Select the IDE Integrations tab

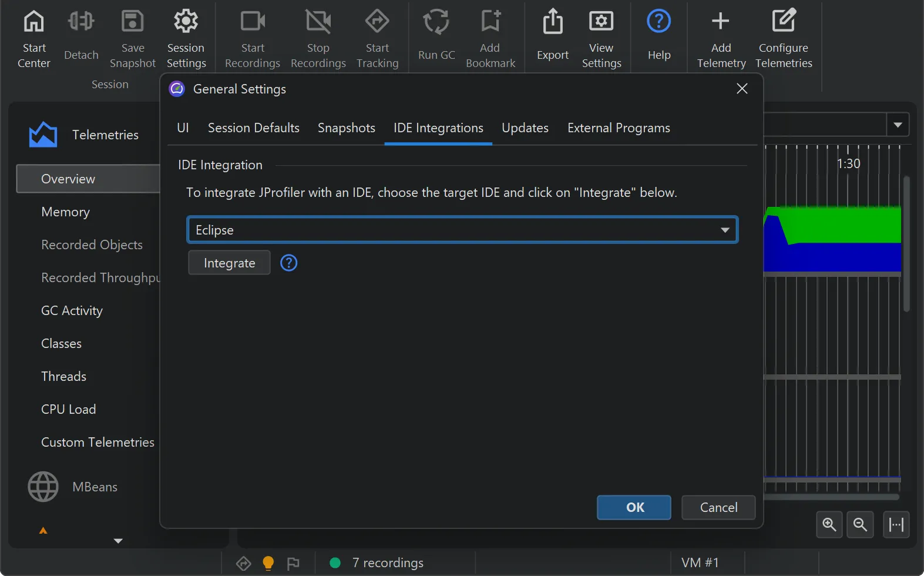[x=438, y=128]
